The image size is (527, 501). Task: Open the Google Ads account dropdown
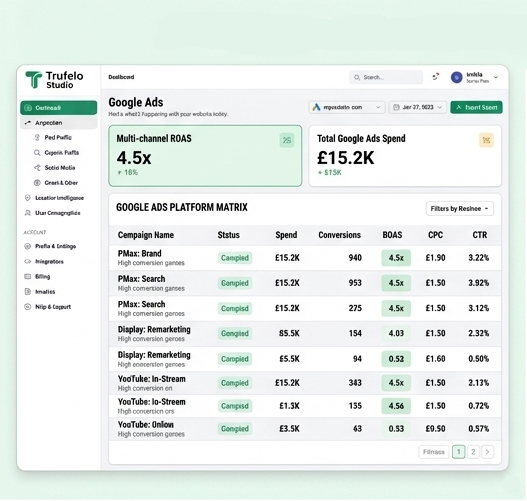click(347, 107)
